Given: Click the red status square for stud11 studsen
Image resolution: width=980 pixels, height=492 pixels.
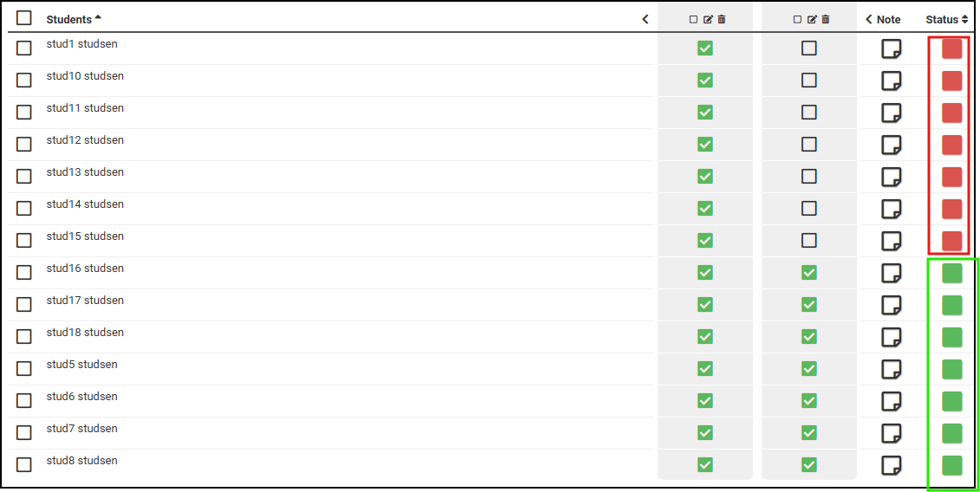Looking at the screenshot, I should [x=952, y=113].
